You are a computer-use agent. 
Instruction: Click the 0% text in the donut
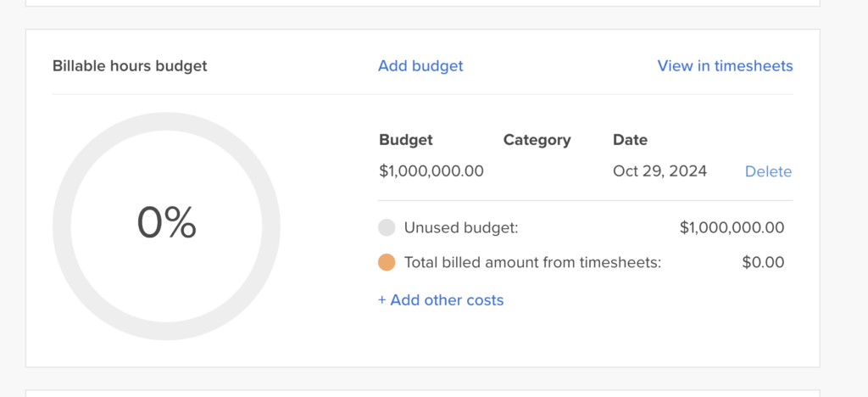tap(167, 222)
